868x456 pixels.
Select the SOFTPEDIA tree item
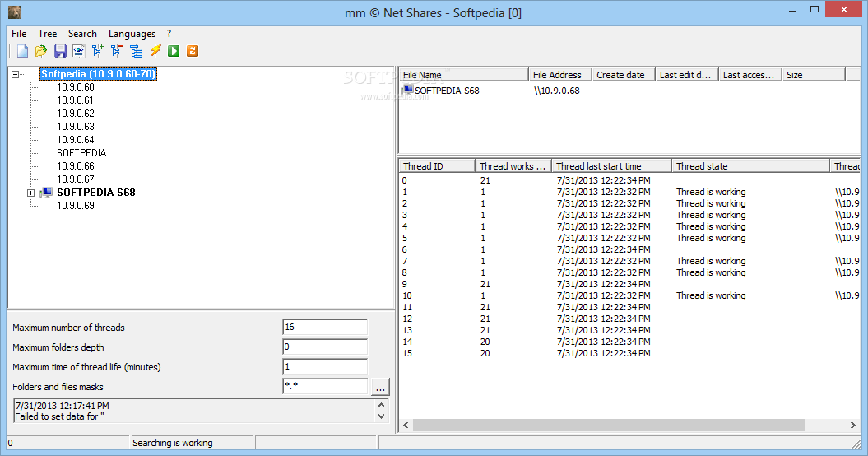tap(81, 153)
